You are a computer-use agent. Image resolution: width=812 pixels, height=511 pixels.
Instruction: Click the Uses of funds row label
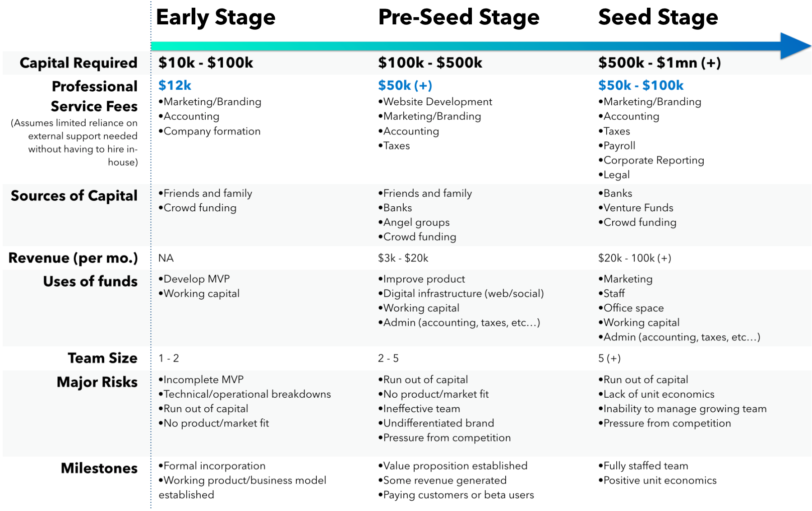point(90,282)
